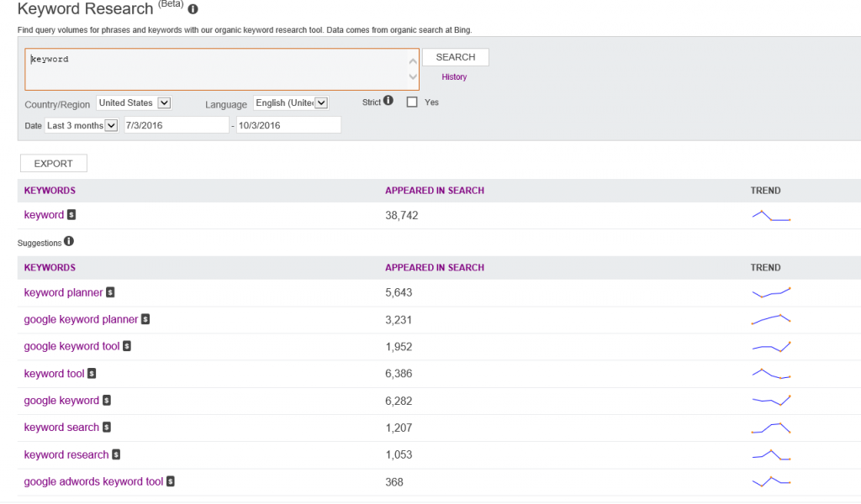Image resolution: width=861 pixels, height=504 pixels.
Task: Click the S badge next to keyword research
Action: pyautogui.click(x=116, y=454)
